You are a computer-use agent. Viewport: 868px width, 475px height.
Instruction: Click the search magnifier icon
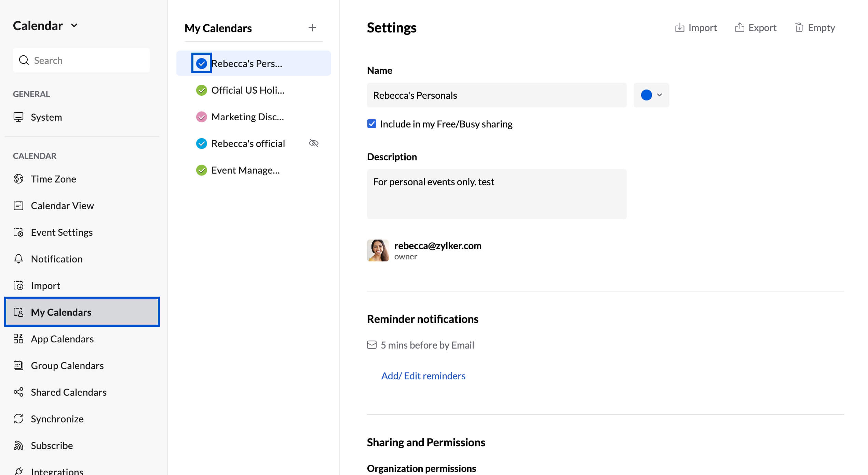[24, 60]
